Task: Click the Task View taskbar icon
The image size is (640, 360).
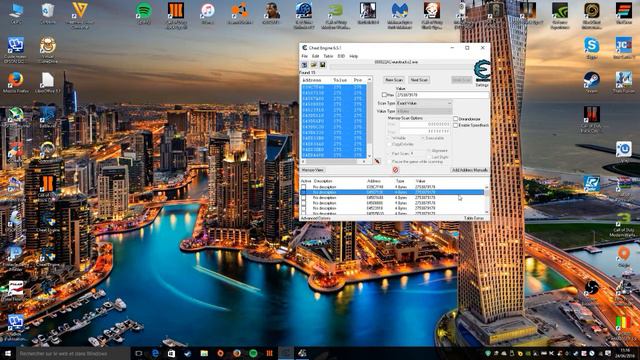Action: tap(139, 353)
